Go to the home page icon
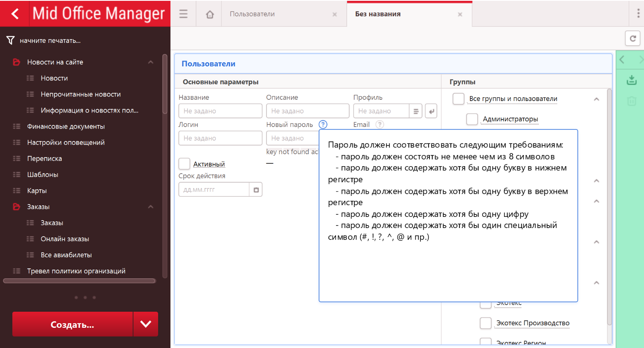 point(210,14)
